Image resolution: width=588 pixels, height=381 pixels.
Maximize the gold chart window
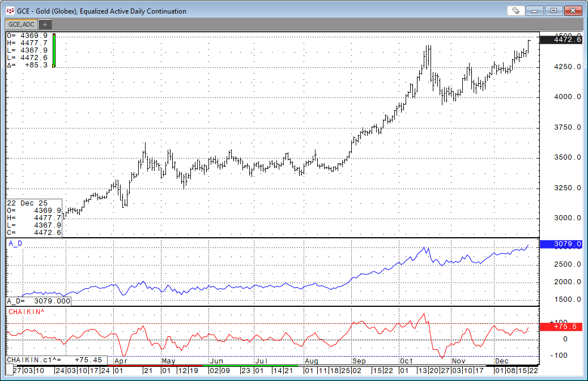tap(554, 11)
